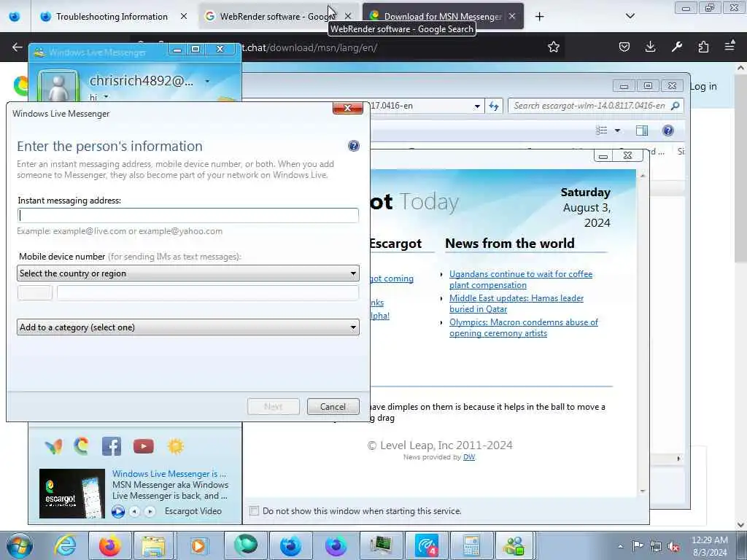
Task: Show hidden tray icons
Action: (x=620, y=546)
